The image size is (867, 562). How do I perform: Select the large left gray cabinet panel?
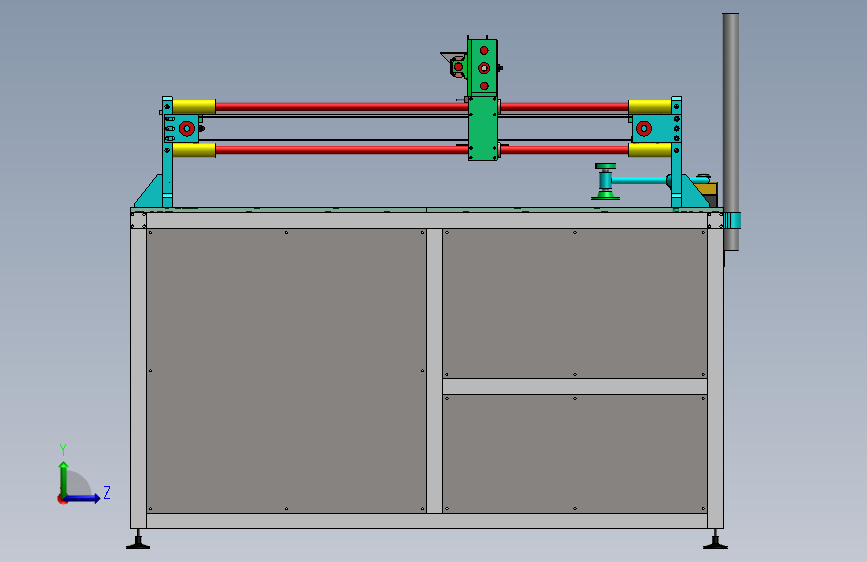pyautogui.click(x=286, y=371)
